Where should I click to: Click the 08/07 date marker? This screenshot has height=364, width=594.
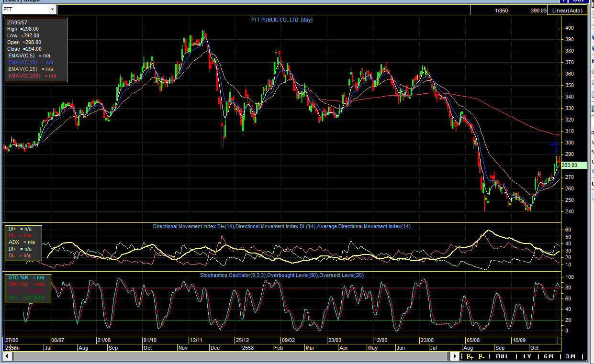57,340
